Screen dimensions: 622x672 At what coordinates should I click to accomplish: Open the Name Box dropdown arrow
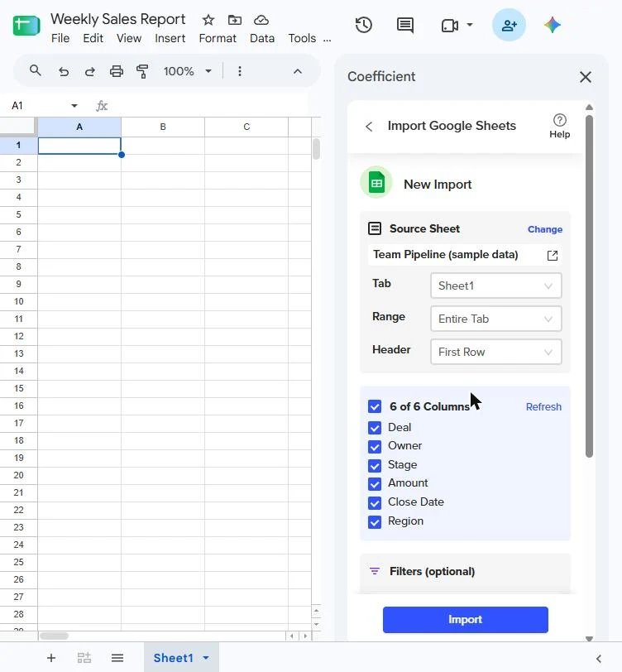[74, 105]
